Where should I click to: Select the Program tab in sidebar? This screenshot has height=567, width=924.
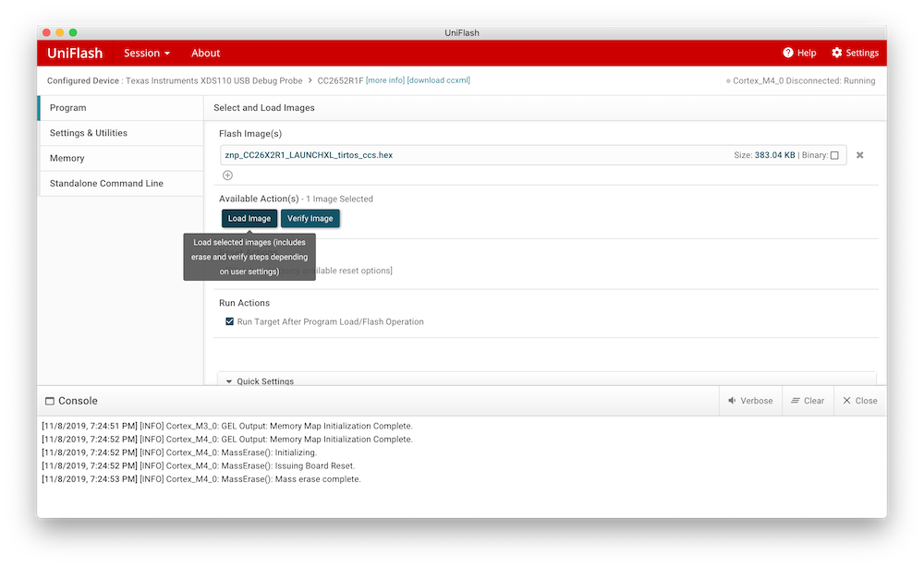point(121,108)
